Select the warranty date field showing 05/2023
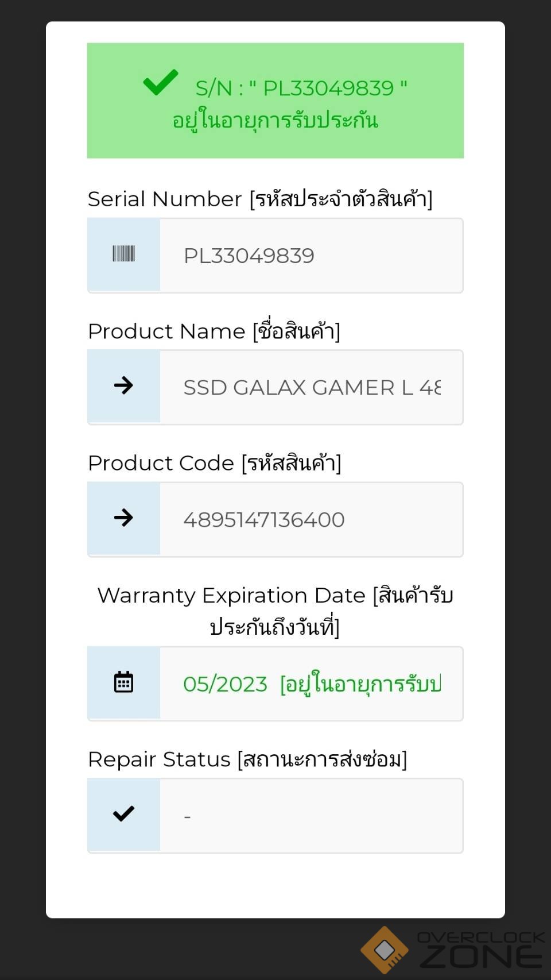This screenshot has height=980, width=551. (x=311, y=684)
